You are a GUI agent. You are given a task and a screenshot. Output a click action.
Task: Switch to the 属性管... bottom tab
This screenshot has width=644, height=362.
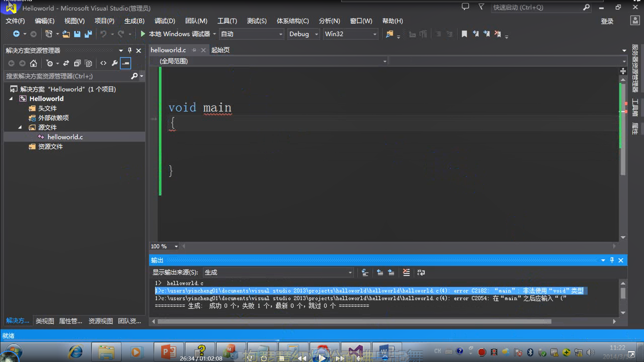[71, 321]
